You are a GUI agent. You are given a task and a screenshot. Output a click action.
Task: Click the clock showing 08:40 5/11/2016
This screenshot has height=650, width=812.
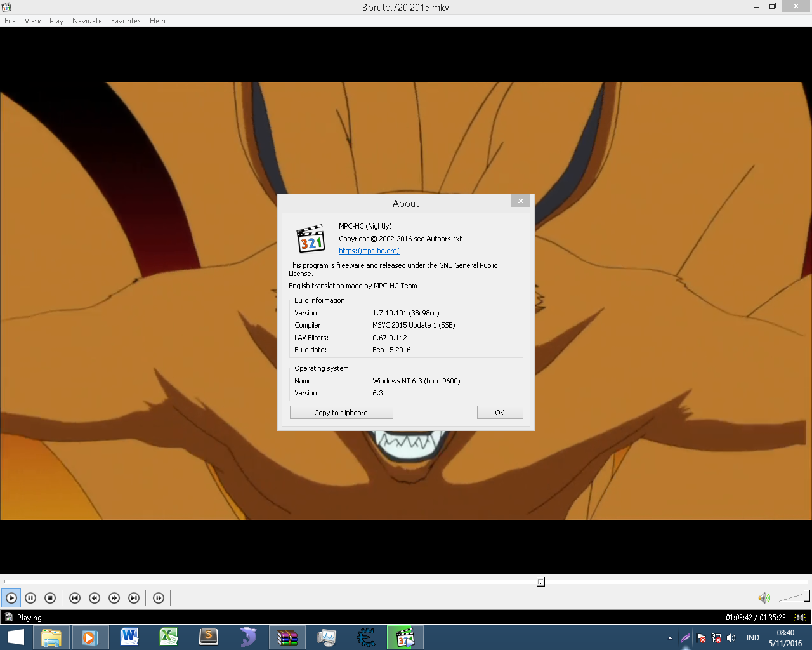[x=785, y=638]
